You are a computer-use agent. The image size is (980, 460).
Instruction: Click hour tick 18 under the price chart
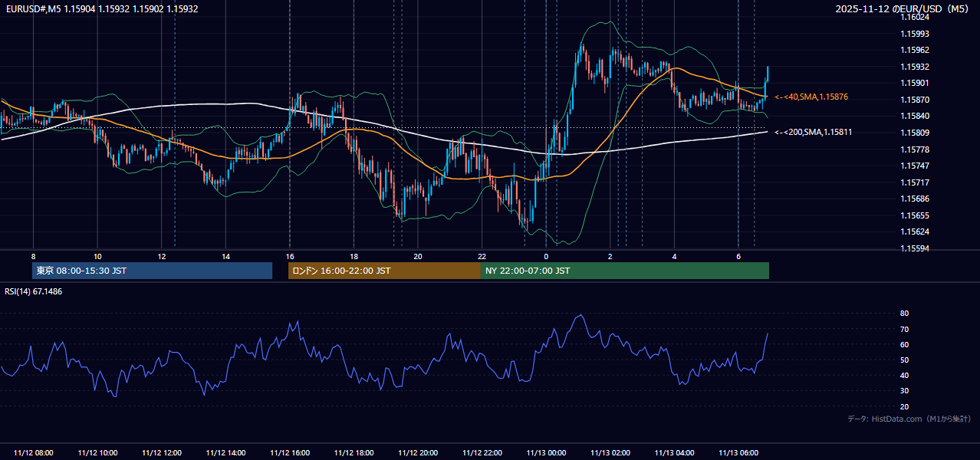pyautogui.click(x=354, y=256)
